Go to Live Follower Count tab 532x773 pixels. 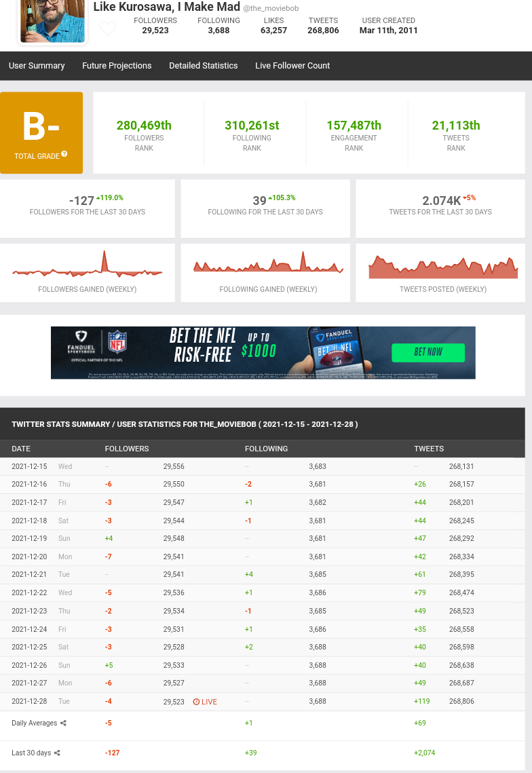[x=292, y=66]
